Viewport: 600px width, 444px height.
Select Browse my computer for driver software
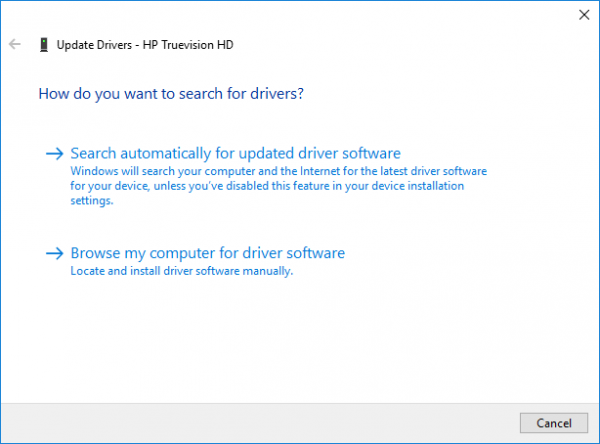207,253
